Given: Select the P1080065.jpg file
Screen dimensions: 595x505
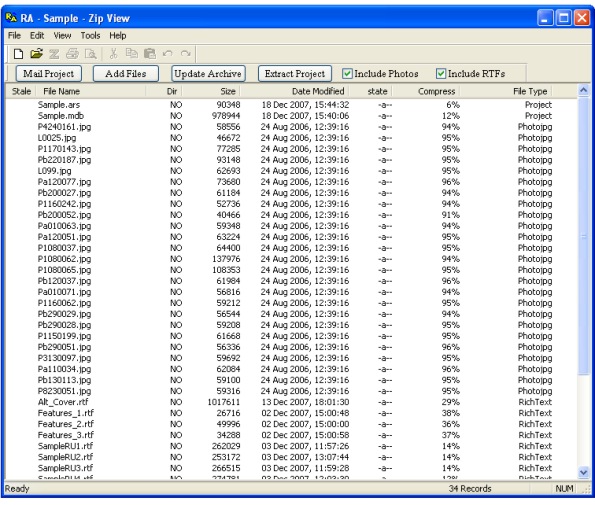Looking at the screenshot, I should click(64, 270).
